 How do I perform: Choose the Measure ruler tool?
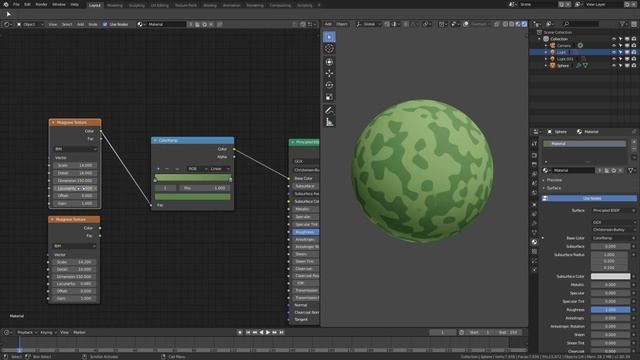329,122
